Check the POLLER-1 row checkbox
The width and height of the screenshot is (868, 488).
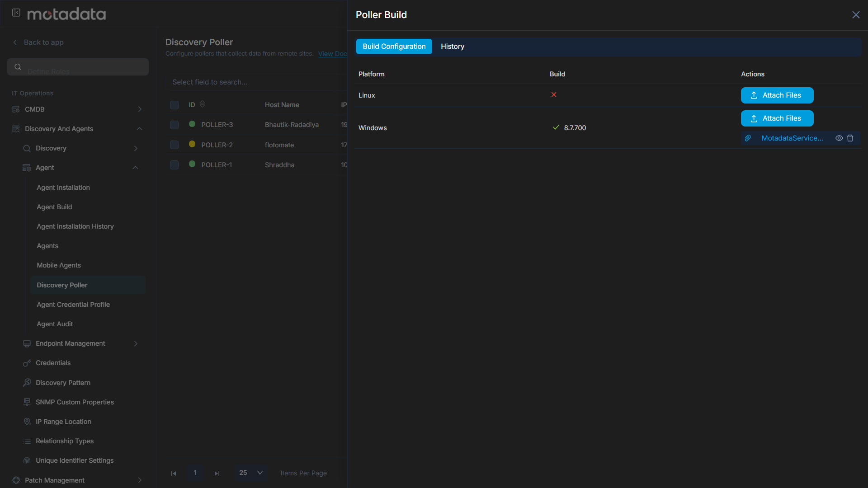click(x=174, y=165)
